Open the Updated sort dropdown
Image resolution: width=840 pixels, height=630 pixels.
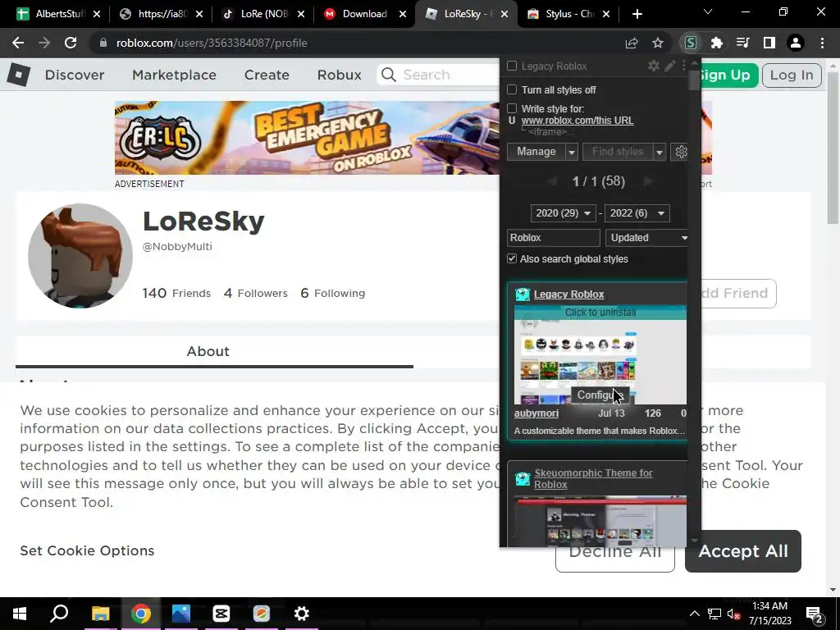pos(647,238)
